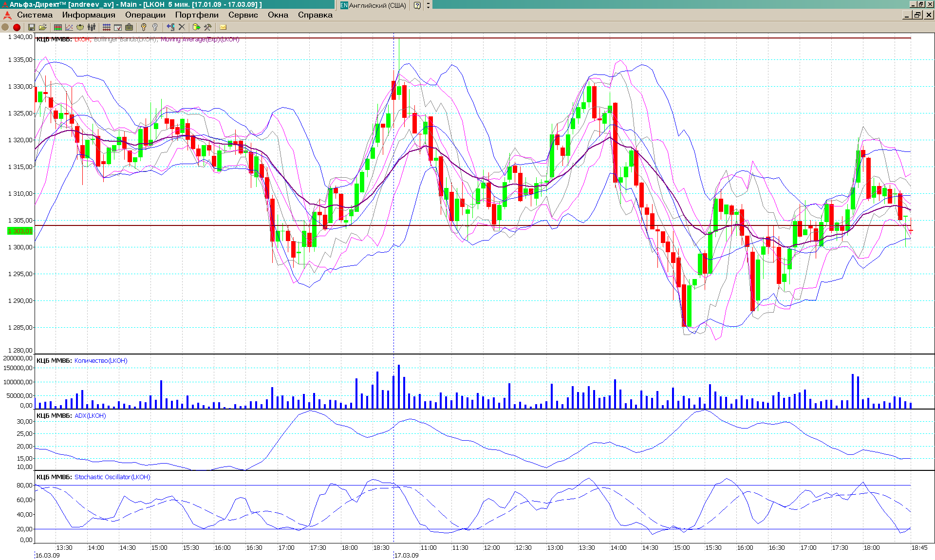The width and height of the screenshot is (935, 560).
Task: Restore the inner chart window
Action: [917, 15]
